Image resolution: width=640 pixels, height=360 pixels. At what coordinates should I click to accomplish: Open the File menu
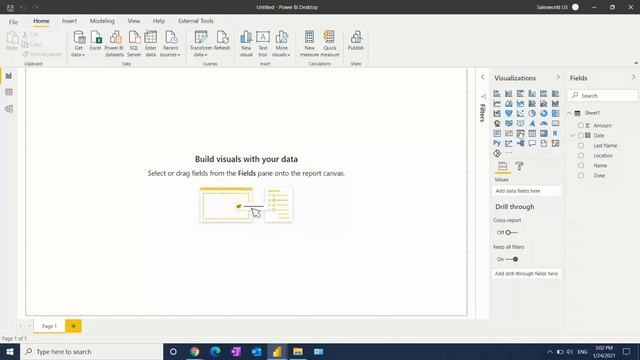tap(13, 22)
